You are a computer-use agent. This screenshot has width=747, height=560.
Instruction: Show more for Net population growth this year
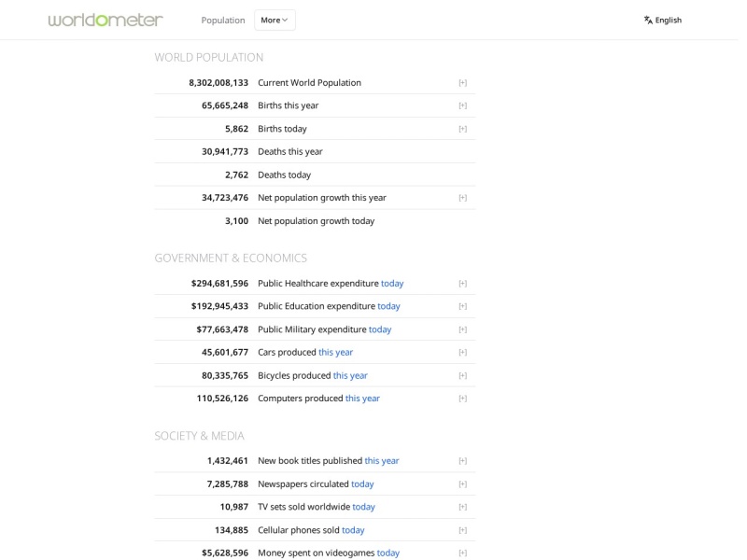coord(462,198)
